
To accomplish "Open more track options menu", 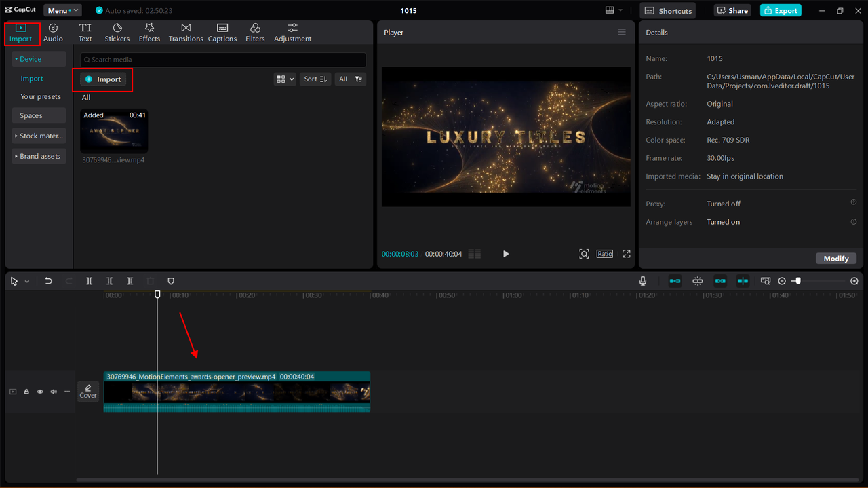I will 67,392.
